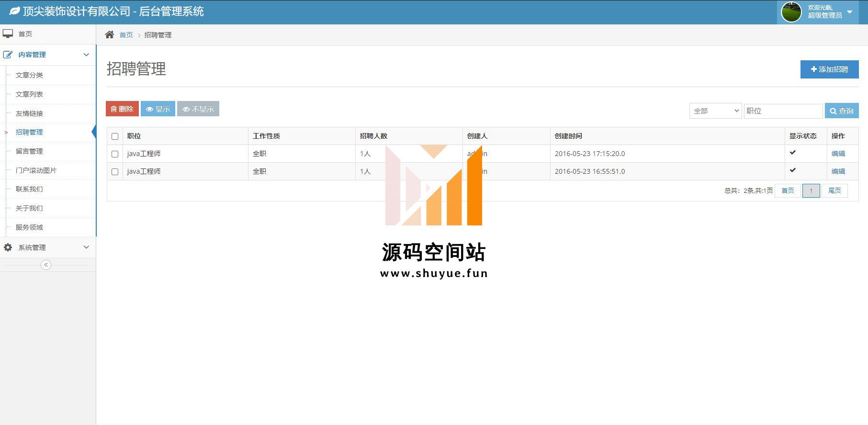This screenshot has height=425, width=868.
Task: Open the 超级管理员 user dropdown arrow
Action: (x=850, y=12)
